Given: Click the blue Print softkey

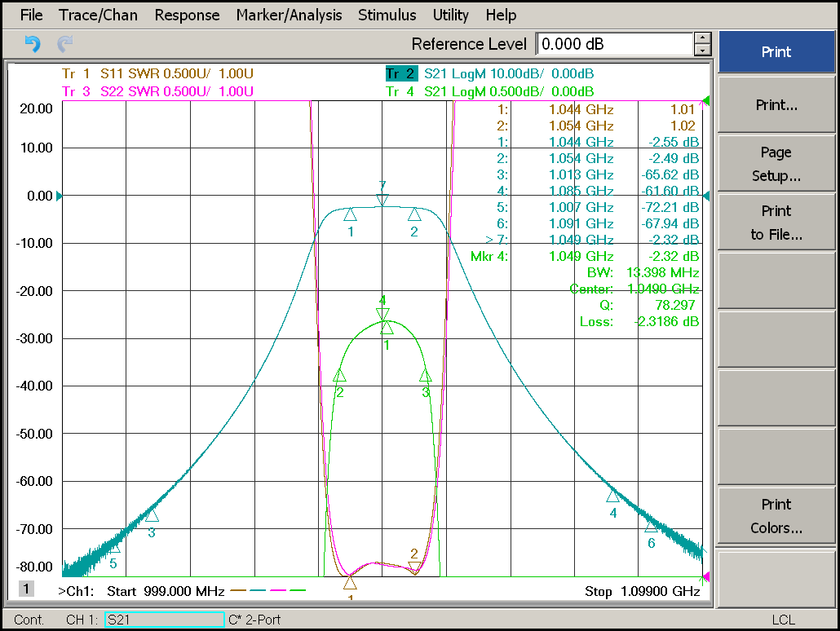Looking at the screenshot, I should tap(776, 51).
